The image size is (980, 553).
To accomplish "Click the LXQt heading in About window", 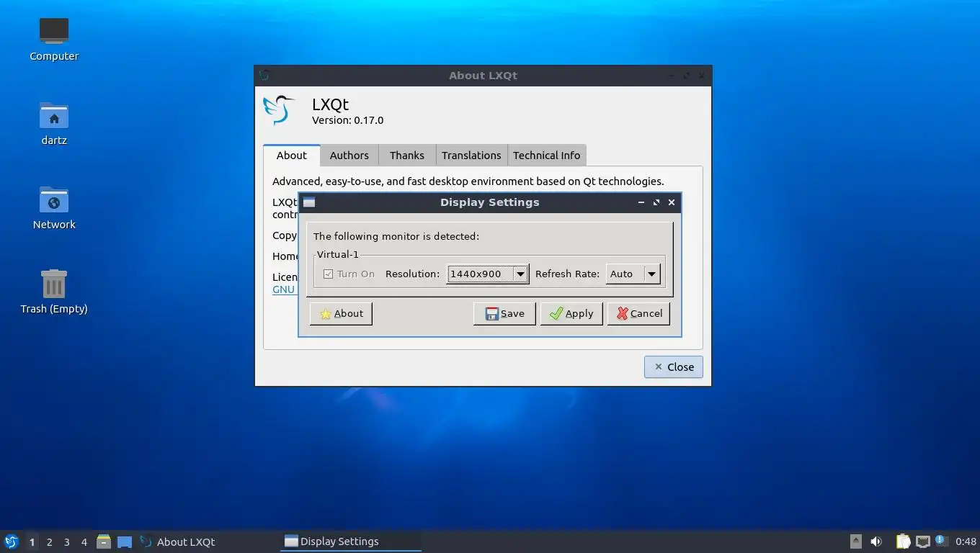I will click(330, 104).
